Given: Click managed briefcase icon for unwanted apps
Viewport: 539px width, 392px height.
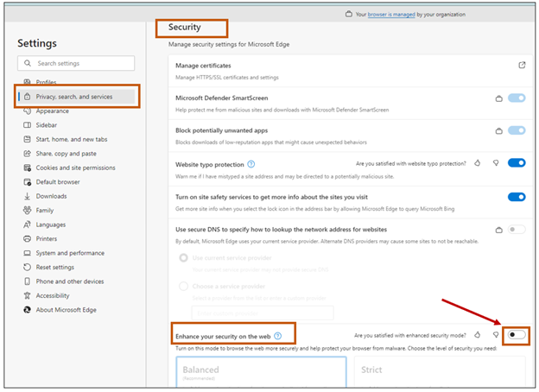Looking at the screenshot, I should click(498, 131).
